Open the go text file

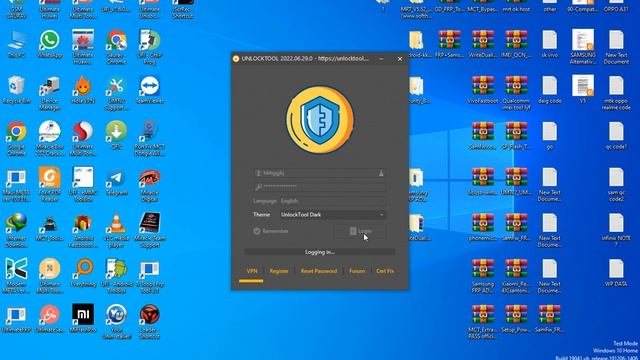point(550,135)
